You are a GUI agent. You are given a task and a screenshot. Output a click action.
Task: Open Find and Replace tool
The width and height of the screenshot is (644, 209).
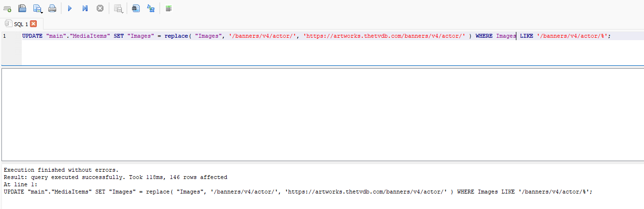point(151,8)
